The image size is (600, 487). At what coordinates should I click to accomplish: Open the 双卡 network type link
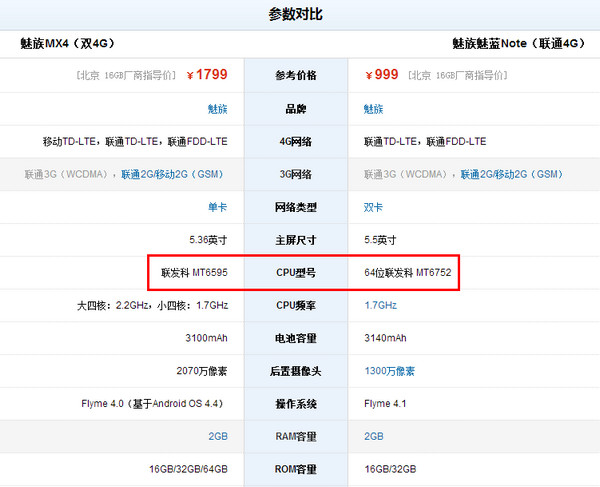tap(373, 207)
